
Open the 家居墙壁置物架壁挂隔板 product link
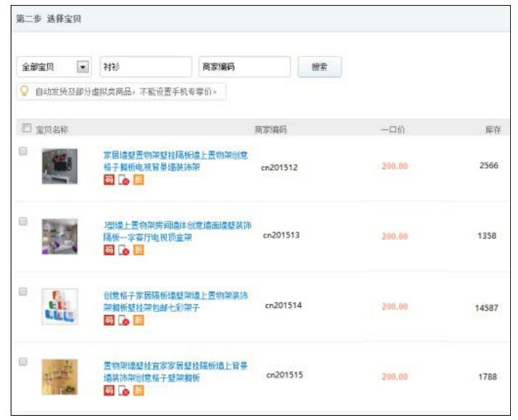(x=176, y=161)
